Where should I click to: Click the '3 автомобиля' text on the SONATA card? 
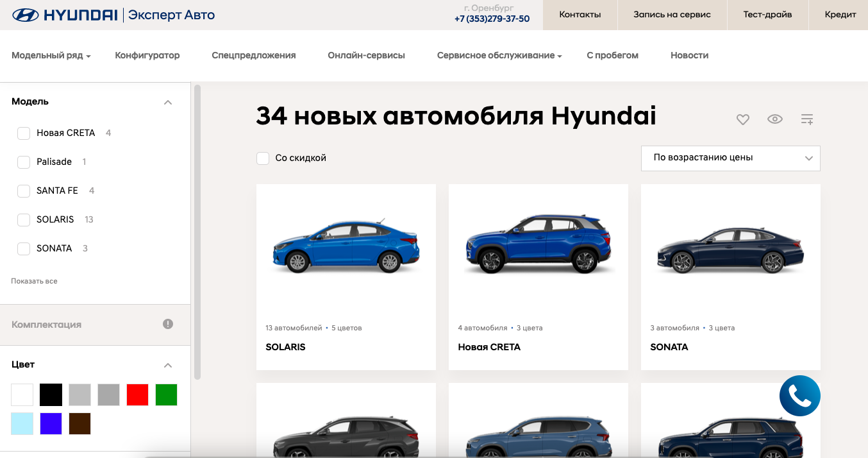675,328
